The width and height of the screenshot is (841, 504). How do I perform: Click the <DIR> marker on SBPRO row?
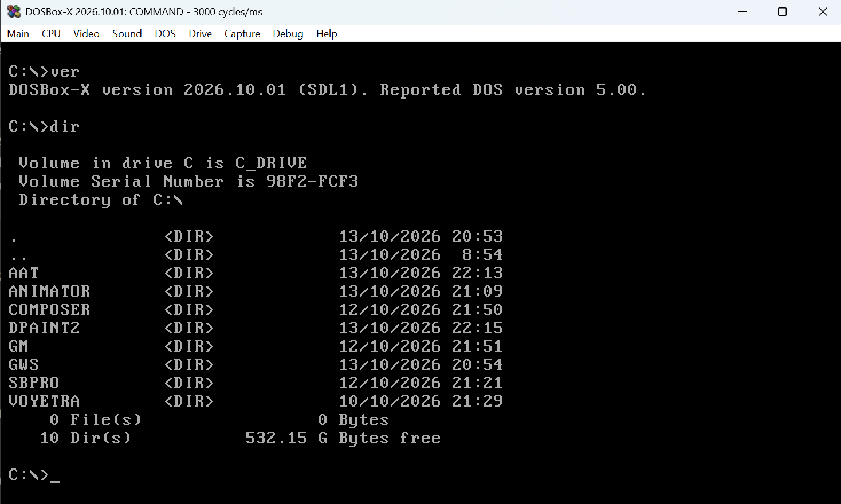tap(189, 383)
